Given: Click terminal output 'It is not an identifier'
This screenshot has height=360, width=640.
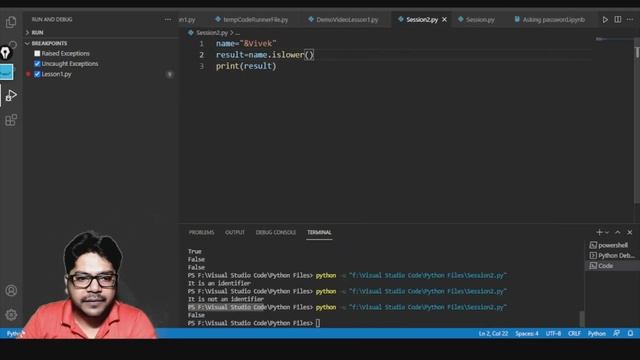Looking at the screenshot, I should coord(226,299).
